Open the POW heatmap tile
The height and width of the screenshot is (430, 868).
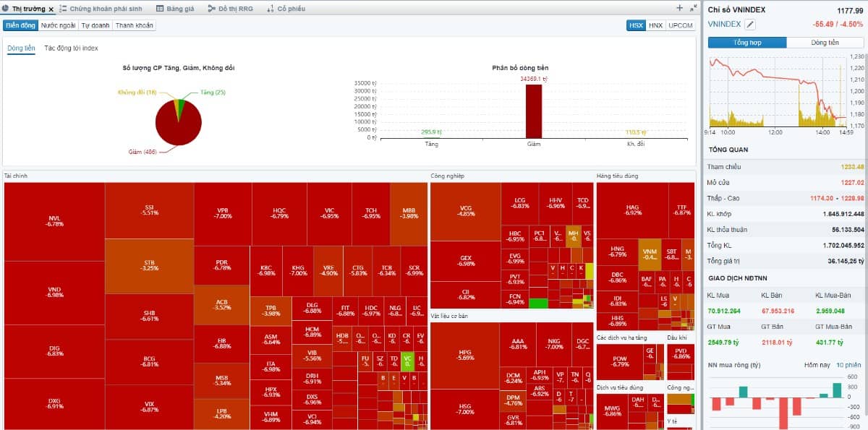point(620,361)
